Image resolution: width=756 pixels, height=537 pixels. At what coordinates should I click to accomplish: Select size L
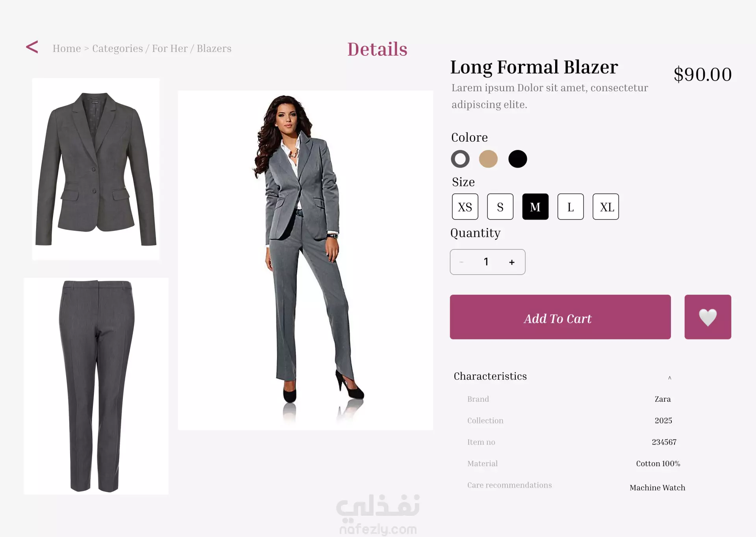[571, 207]
